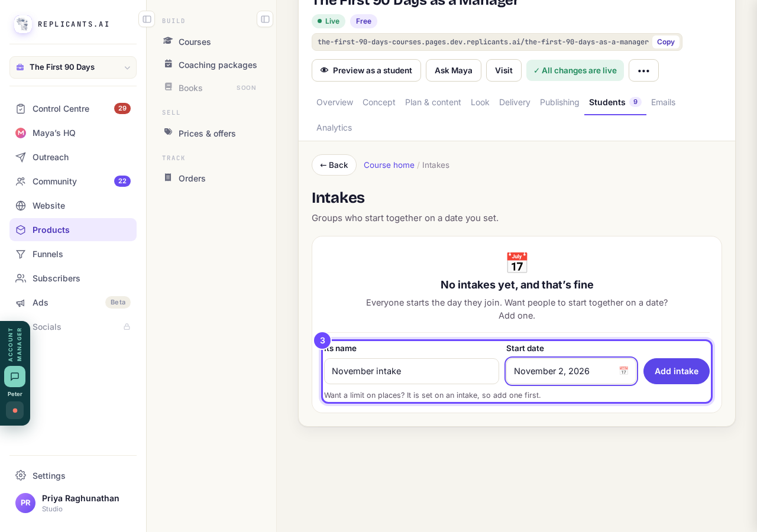Open the calendar picker in Start date

coord(623,371)
